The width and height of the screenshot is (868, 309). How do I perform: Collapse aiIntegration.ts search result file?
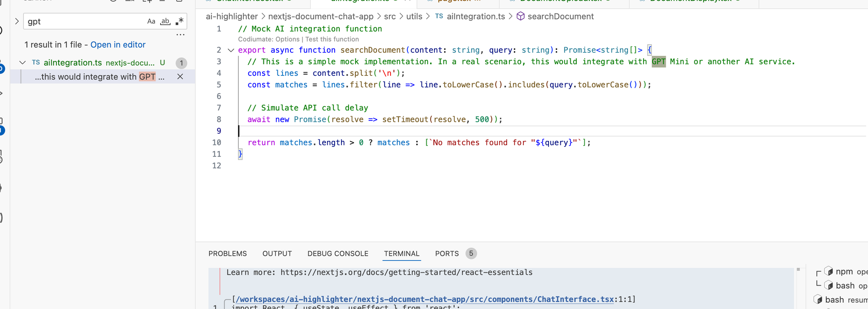click(x=23, y=63)
